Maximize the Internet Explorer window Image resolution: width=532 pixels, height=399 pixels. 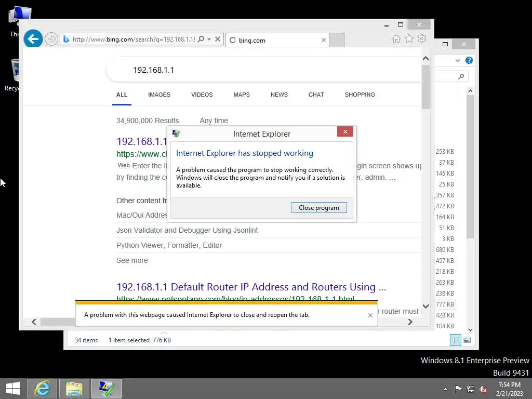click(x=401, y=24)
